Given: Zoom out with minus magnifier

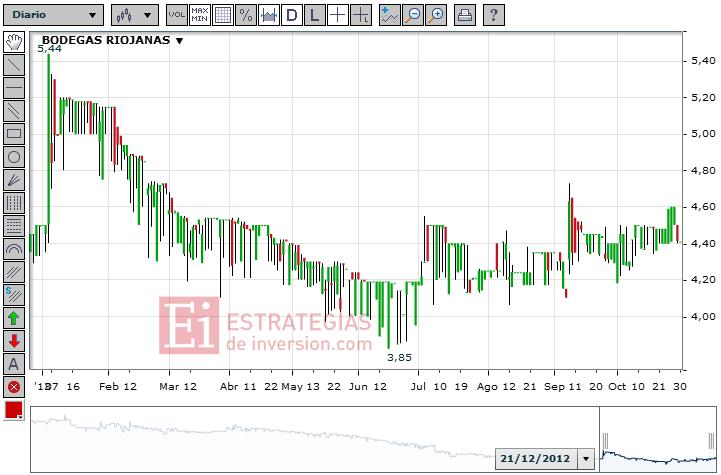Looking at the screenshot, I should tap(412, 15).
